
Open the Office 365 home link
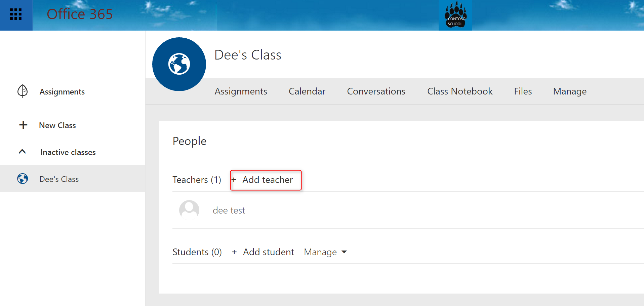[80, 14]
